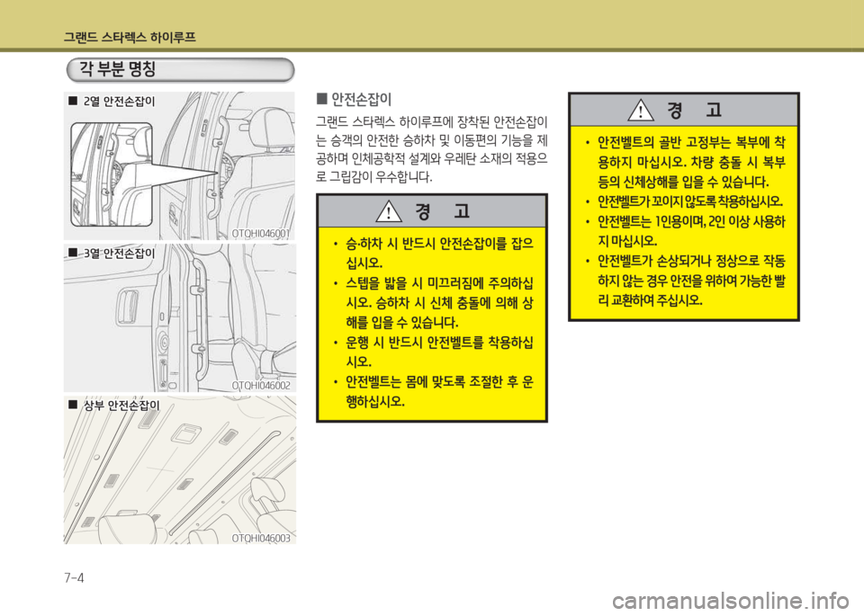Click the page number 7-4

tap(75, 578)
